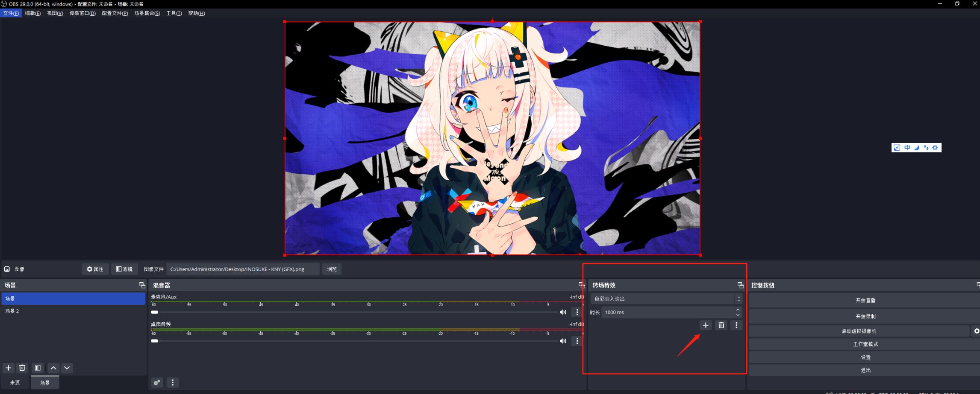Open advanced audio properties gear in mixer

pyautogui.click(x=157, y=382)
